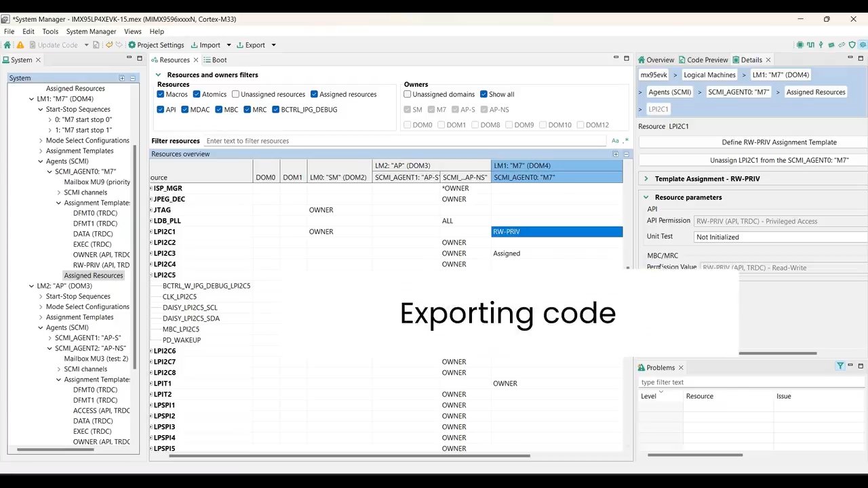The width and height of the screenshot is (868, 488).
Task: Click the Filter resources text field
Action: tap(405, 141)
